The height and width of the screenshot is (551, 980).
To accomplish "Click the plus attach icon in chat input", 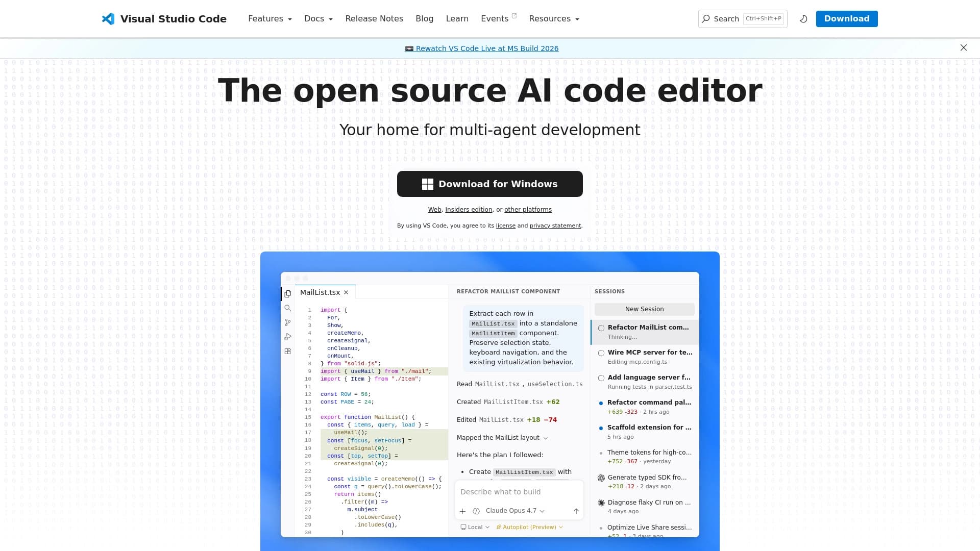I will tap(462, 511).
